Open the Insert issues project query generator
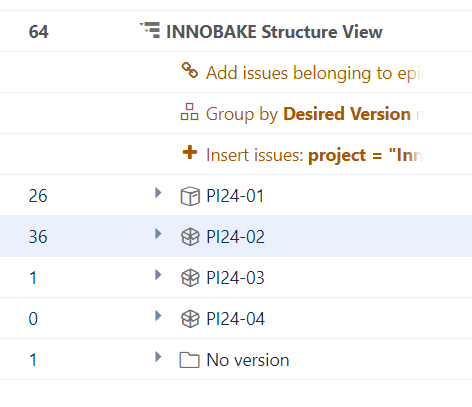This screenshot has width=472, height=407. [315, 155]
